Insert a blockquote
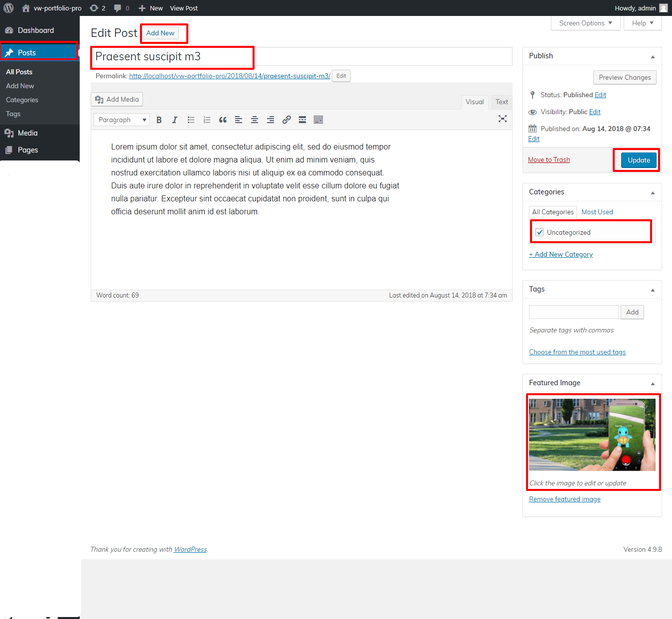This screenshot has width=672, height=619. [x=223, y=120]
